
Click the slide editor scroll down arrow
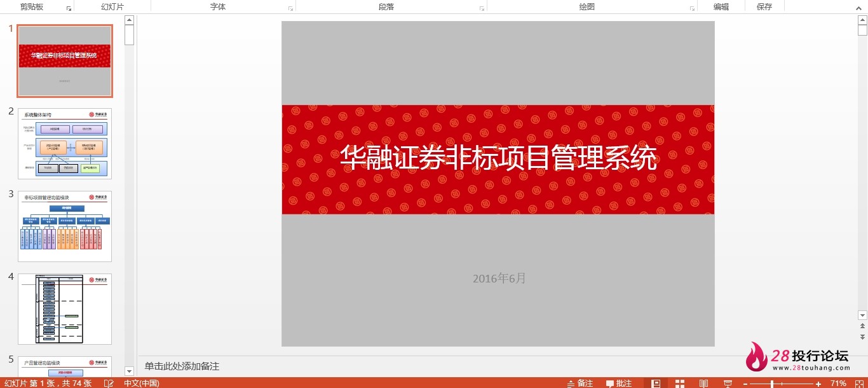(x=862, y=315)
